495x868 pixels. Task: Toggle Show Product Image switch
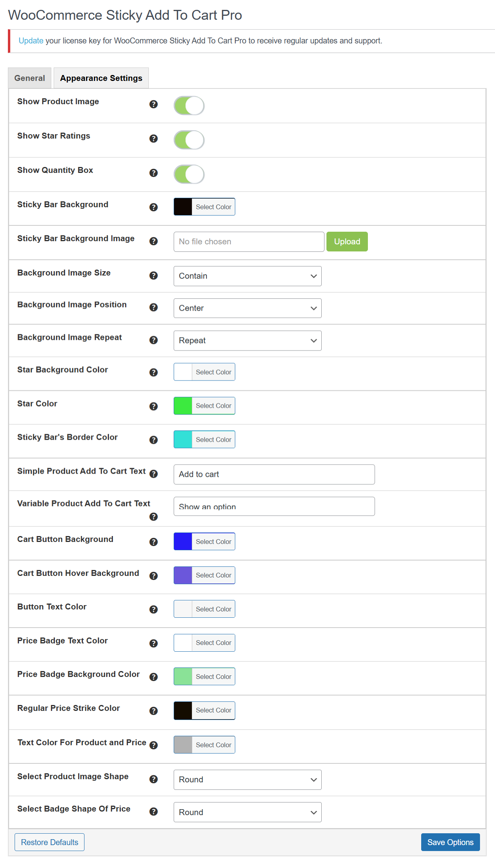point(189,105)
